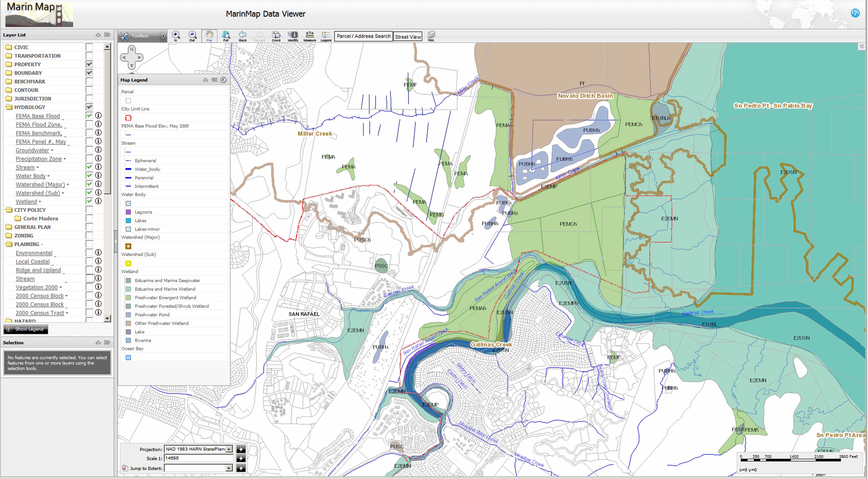The height and width of the screenshot is (479, 868).
Task: Click the Print icon
Action: tap(431, 35)
